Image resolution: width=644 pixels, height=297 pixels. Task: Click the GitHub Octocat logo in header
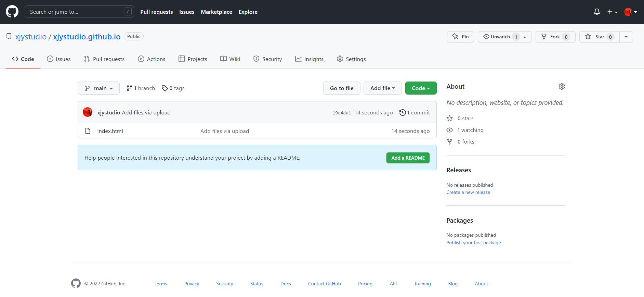point(12,12)
